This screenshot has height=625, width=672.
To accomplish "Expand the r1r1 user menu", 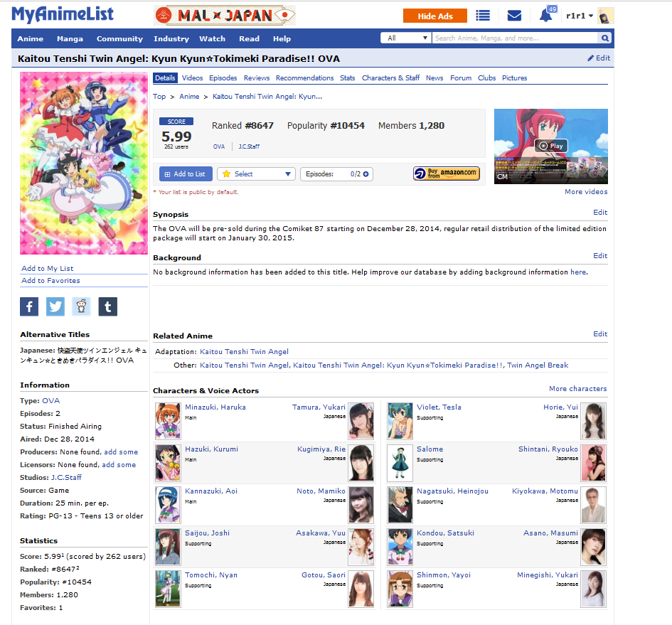I will coord(580,16).
